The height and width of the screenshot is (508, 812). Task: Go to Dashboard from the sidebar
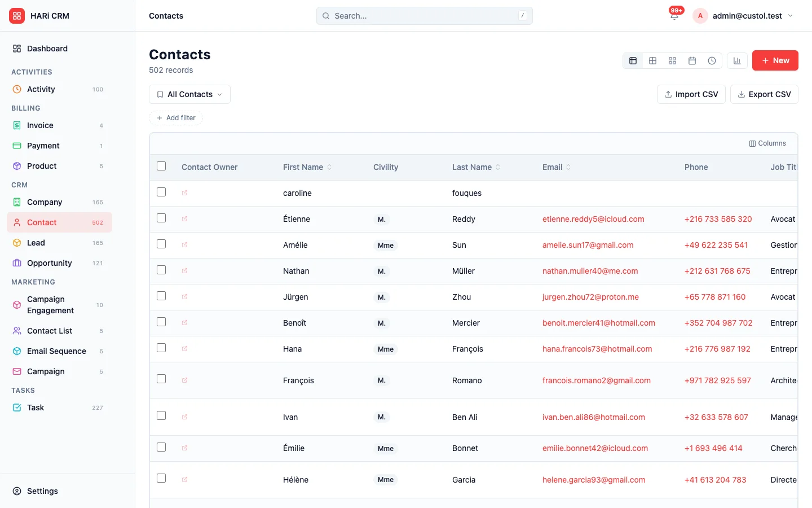46,49
